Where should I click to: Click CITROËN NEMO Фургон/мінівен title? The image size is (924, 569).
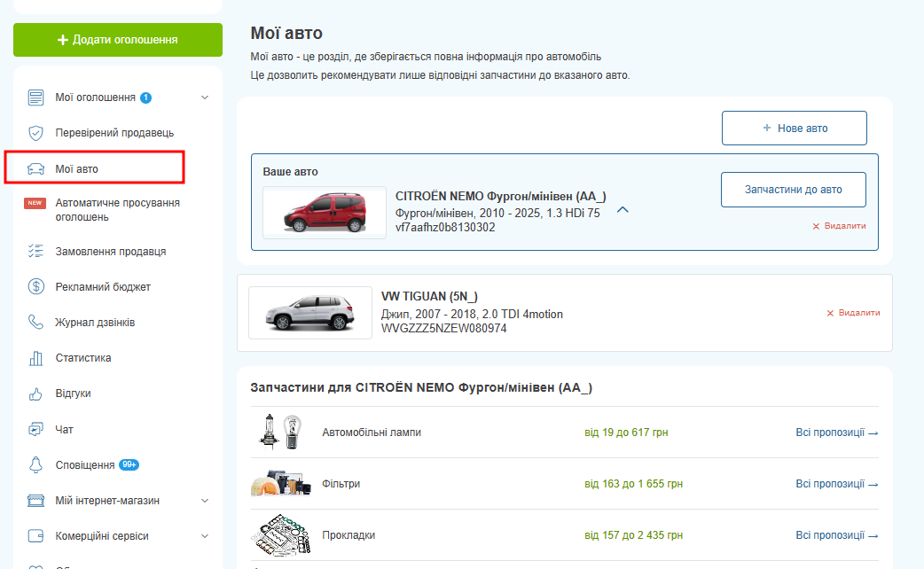[501, 196]
